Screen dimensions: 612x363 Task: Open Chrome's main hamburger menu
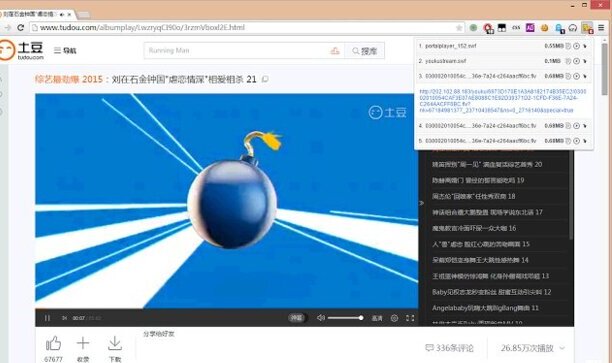601,28
